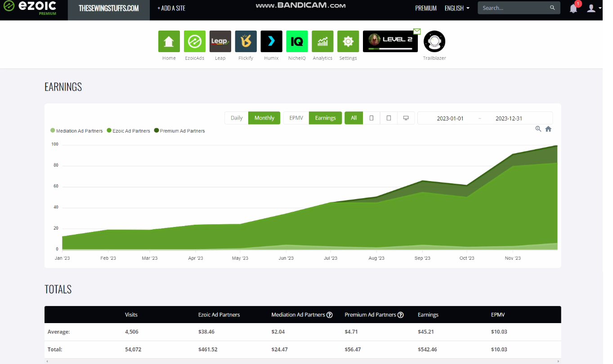Open the Level 2 badge
613x364 pixels.
pos(390,41)
